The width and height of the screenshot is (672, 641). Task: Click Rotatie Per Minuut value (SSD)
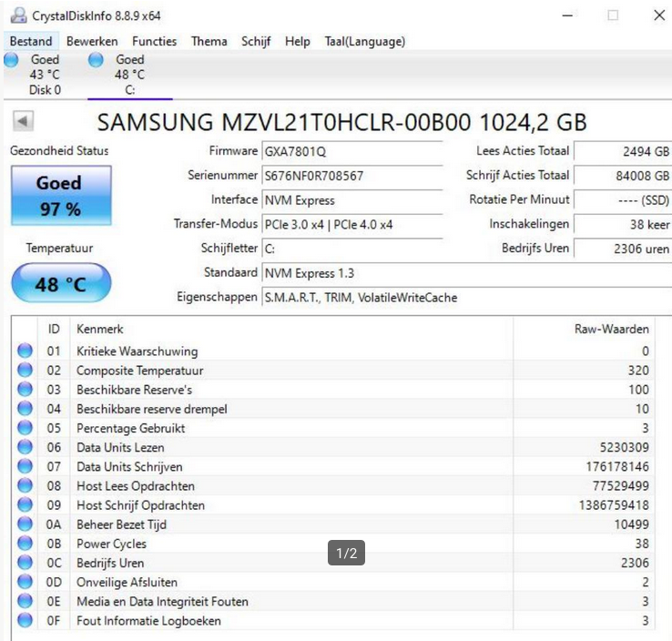623,200
